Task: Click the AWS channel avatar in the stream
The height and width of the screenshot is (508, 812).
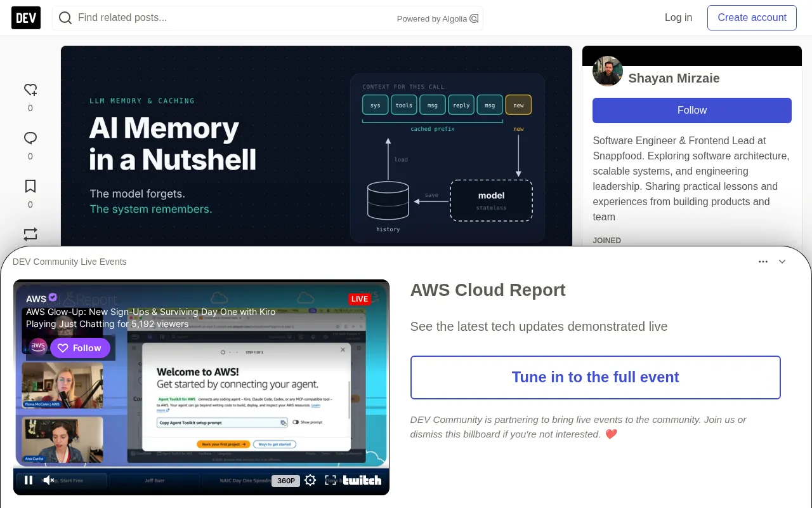Action: [38, 347]
